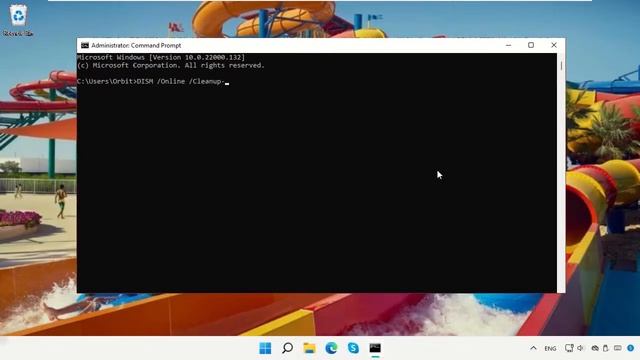Open the ENG language switcher
Screen dimensions: 640x360
point(550,349)
